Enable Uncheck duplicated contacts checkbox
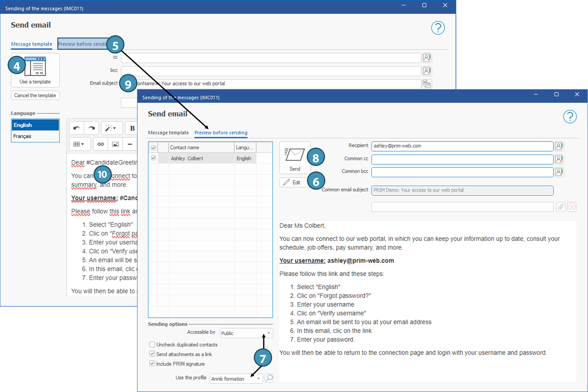The image size is (588, 392). (152, 344)
